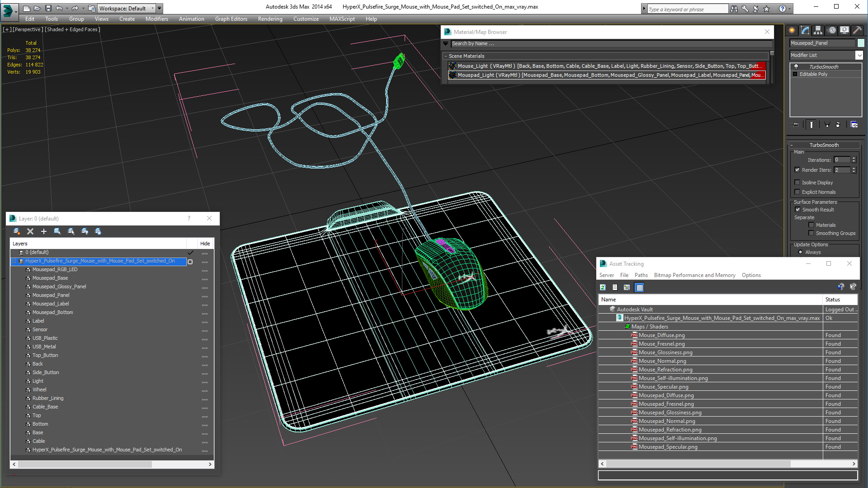The width and height of the screenshot is (868, 488).
Task: Open the Modifier List dropdown
Action: coord(859,55)
